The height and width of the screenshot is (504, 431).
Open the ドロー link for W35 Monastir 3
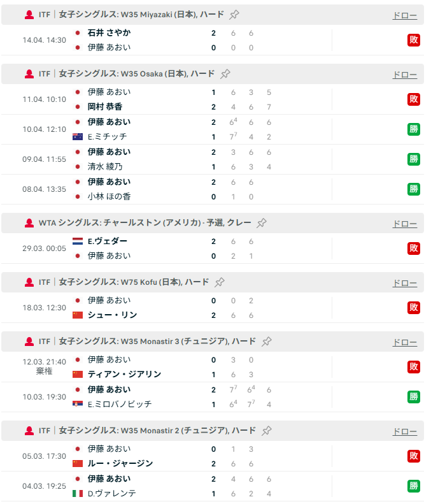pos(405,342)
